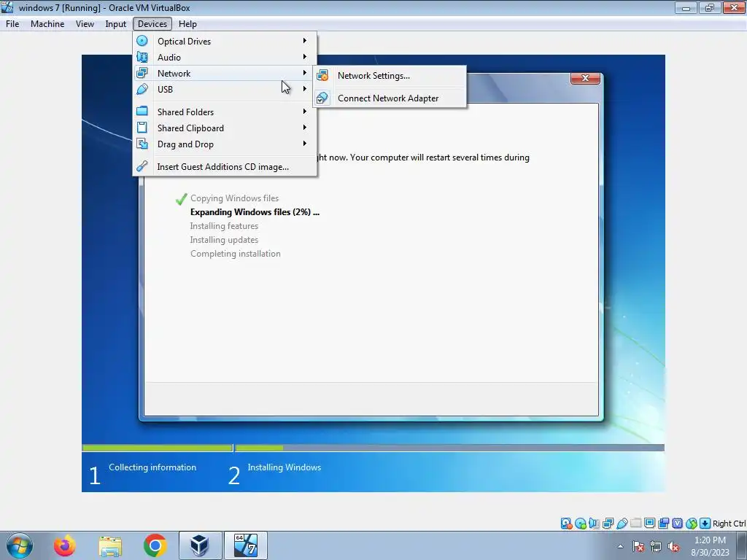Viewport: 747px width, 560px height.
Task: Open the Optical Drives submenu
Action: pos(225,41)
